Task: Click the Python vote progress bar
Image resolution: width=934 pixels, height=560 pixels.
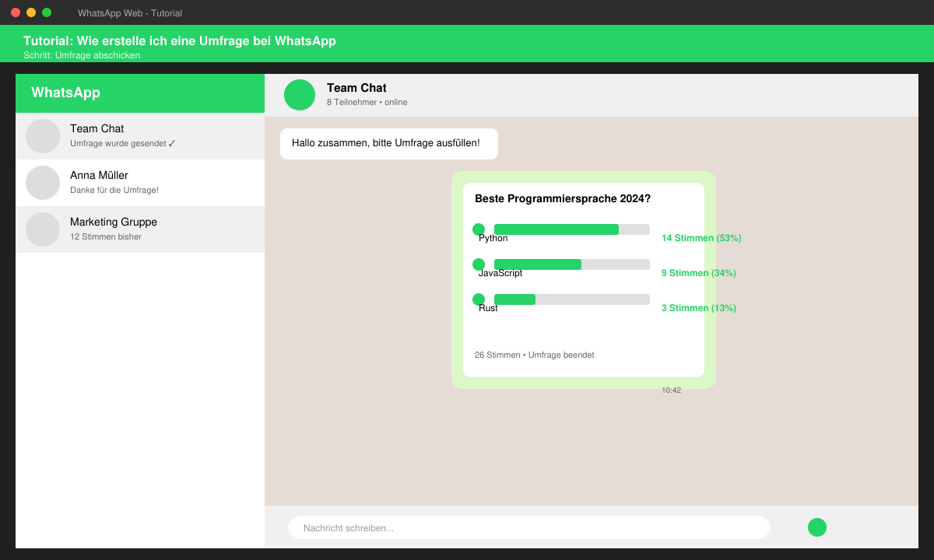Action: (x=572, y=229)
